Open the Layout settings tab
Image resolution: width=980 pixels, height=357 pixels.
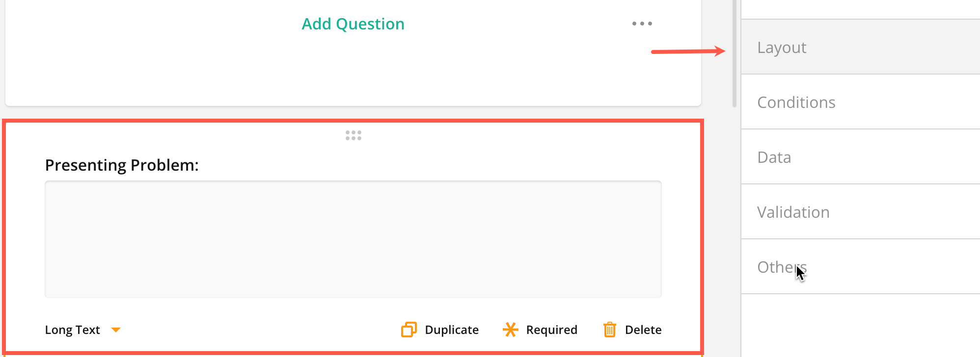(x=782, y=48)
